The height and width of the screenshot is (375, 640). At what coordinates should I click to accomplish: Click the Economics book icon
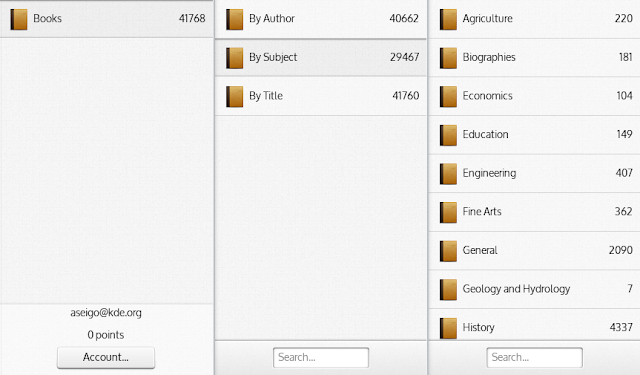point(448,96)
